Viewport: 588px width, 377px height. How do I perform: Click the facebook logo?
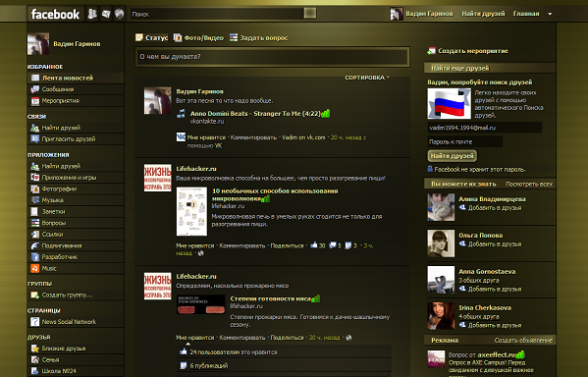click(x=55, y=15)
